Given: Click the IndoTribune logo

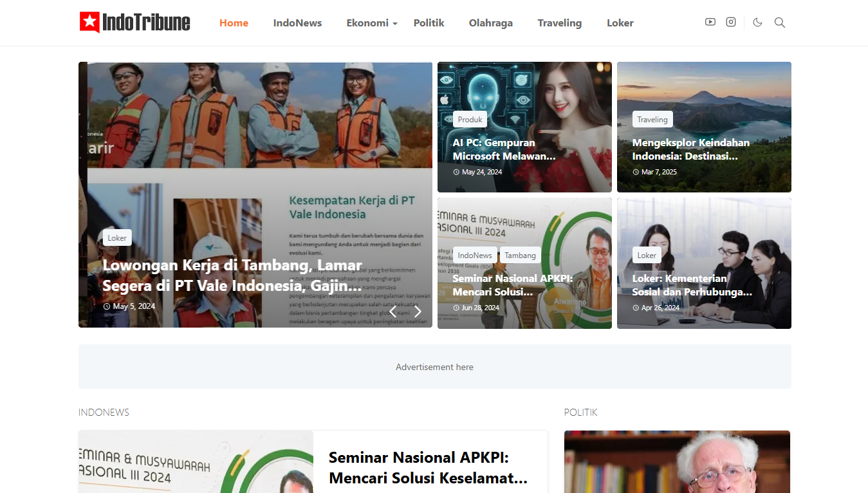Looking at the screenshot, I should coord(135,23).
